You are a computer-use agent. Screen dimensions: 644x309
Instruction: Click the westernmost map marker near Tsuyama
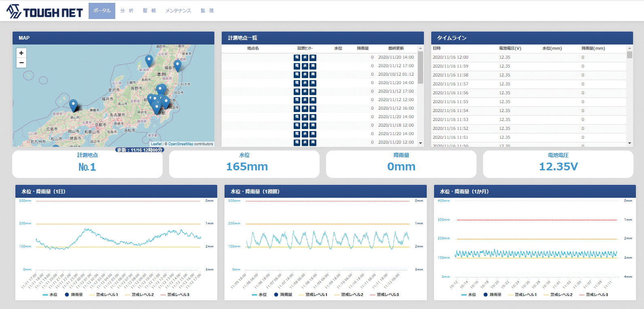pyautogui.click(x=73, y=105)
